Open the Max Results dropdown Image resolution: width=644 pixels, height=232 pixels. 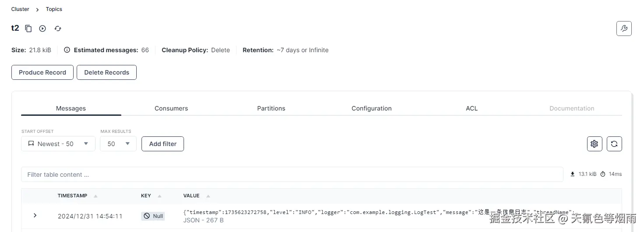tap(118, 144)
